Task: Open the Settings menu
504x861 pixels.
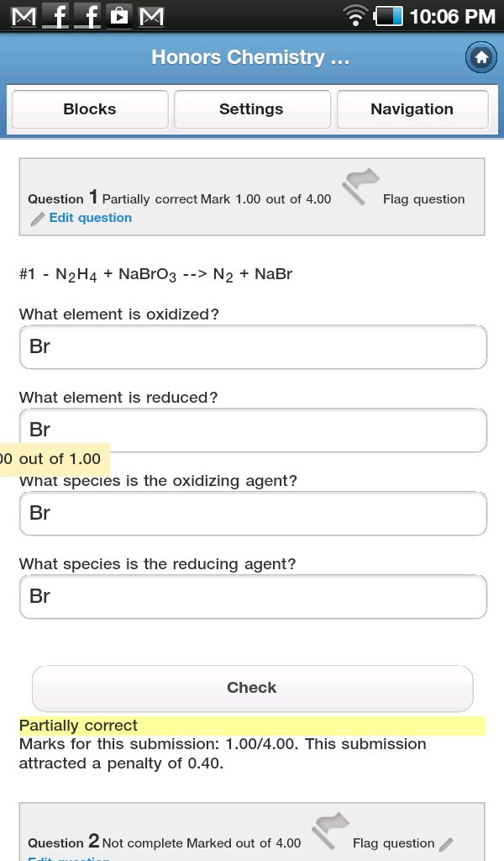Action: coord(252,109)
